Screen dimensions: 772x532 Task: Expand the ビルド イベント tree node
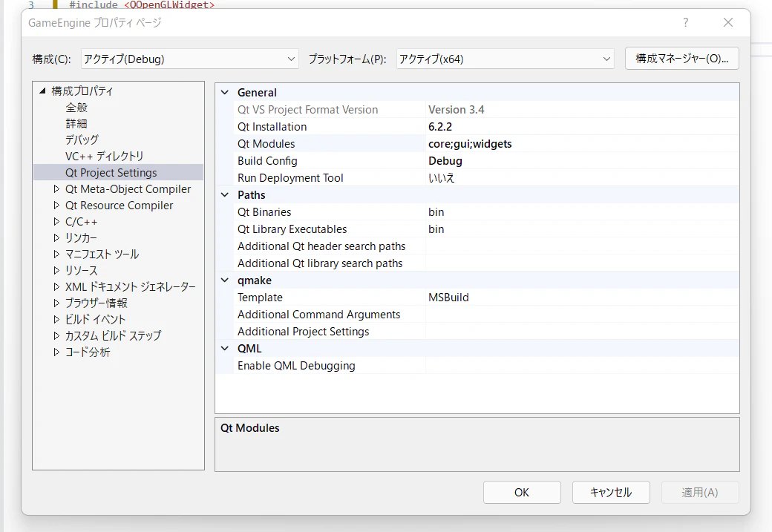click(56, 319)
